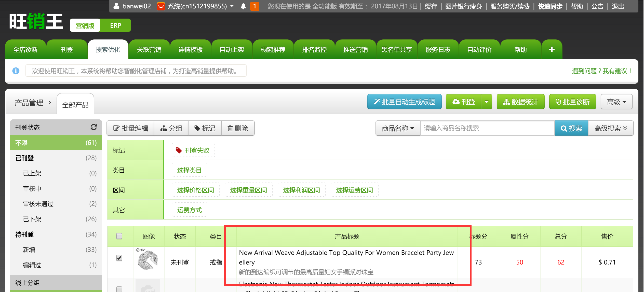This screenshot has height=292, width=644.
Task: Open 数据统计 statistics
Action: pyautogui.click(x=520, y=102)
